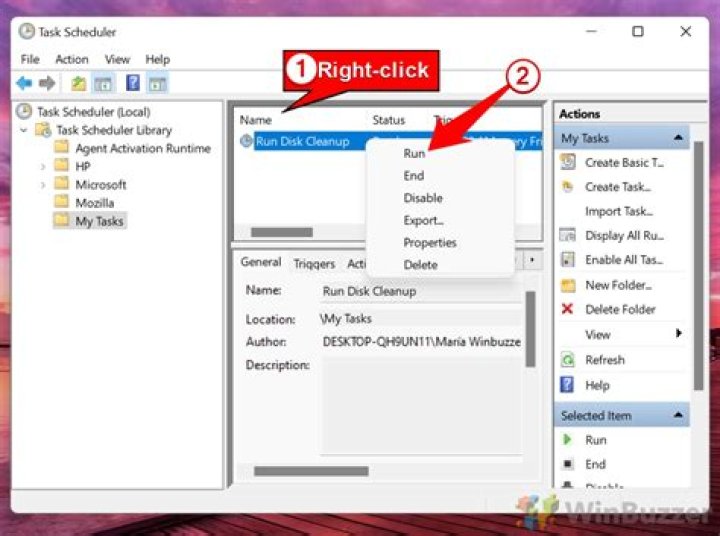Click the Name field showing Run Disk Cleanup
This screenshot has width=720, height=536.
421,292
